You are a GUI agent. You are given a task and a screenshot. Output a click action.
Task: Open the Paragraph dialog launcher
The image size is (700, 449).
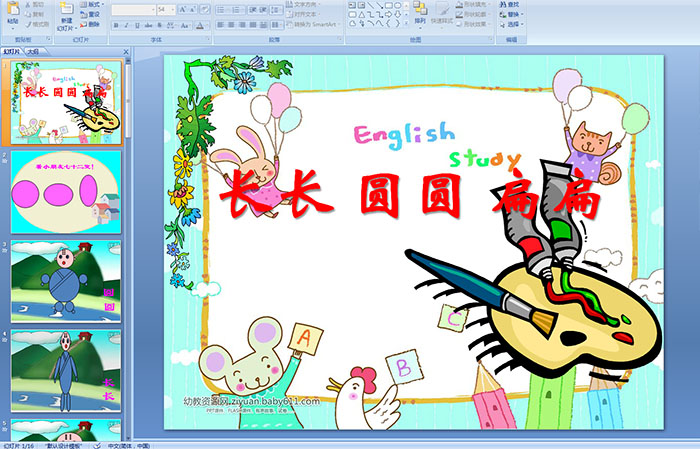(340, 39)
